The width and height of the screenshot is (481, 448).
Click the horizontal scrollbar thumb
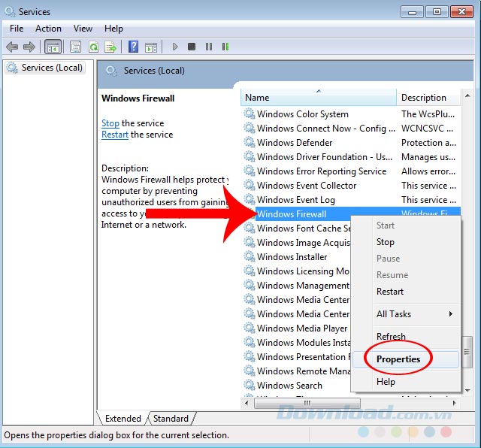[x=307, y=403]
